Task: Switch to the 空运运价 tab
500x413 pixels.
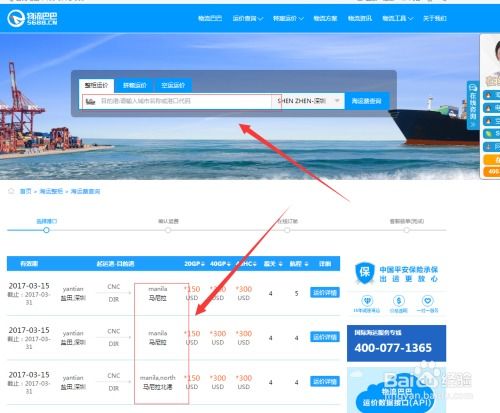Action: coord(173,85)
